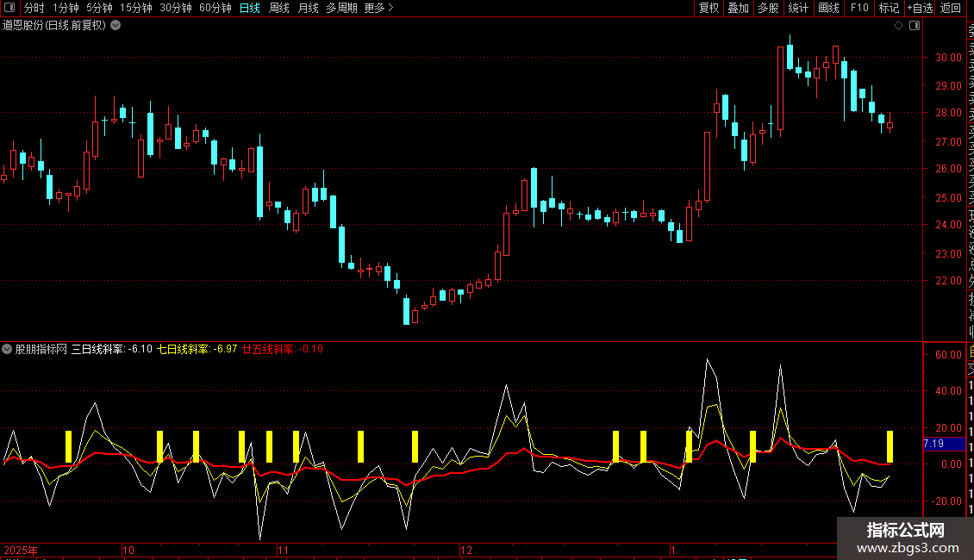Click the 返回 back button
Viewport: 974px width, 560px height.
click(x=951, y=8)
